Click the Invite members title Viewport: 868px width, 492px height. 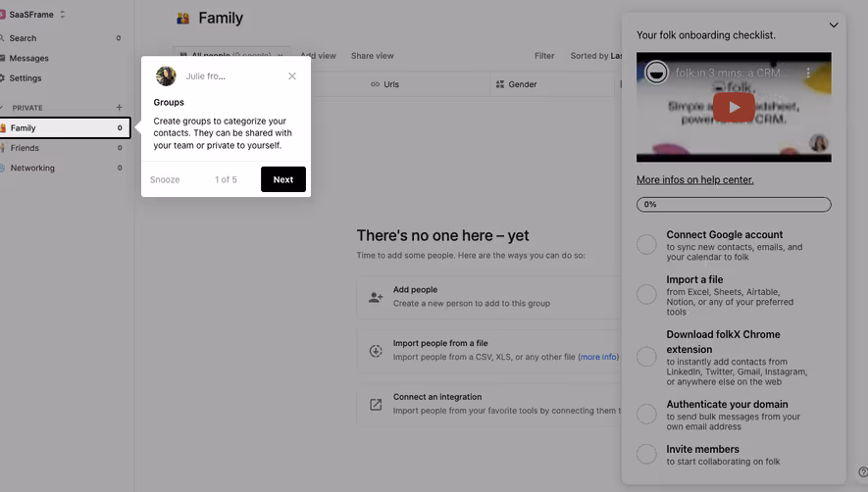pyautogui.click(x=703, y=449)
